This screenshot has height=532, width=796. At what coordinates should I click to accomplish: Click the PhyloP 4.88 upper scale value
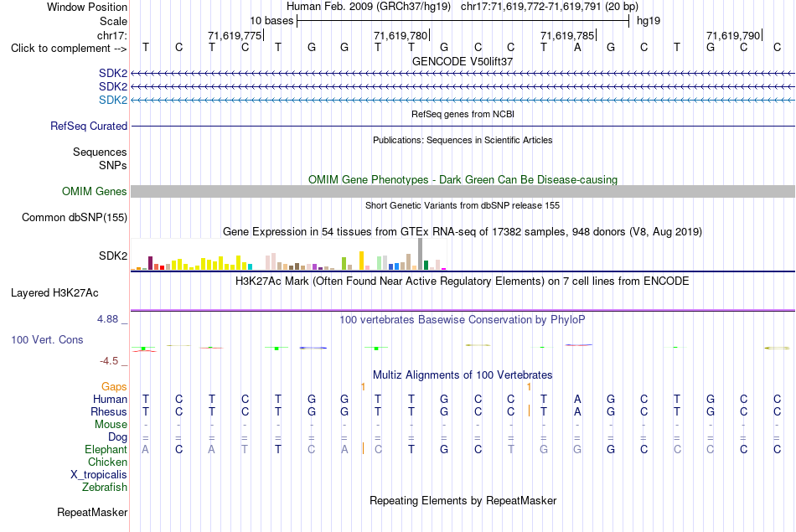click(107, 319)
